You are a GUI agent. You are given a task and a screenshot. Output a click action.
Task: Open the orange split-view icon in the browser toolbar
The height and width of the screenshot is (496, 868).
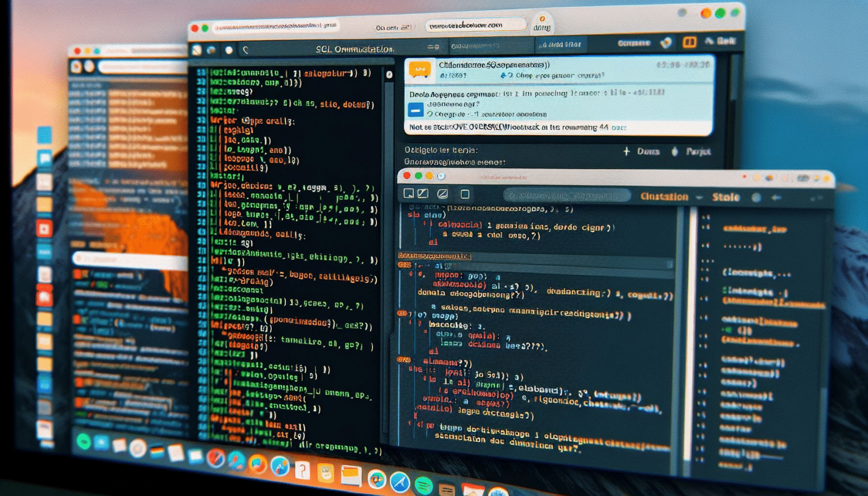point(690,42)
